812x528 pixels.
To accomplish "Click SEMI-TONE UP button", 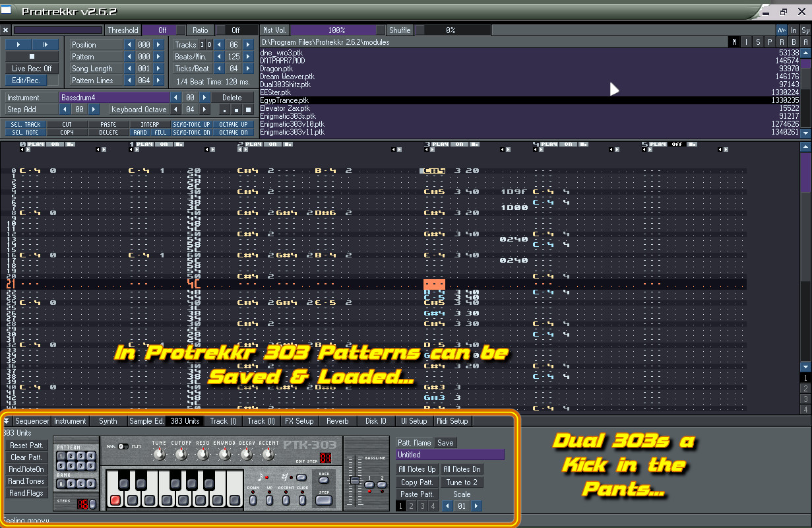I will [191, 124].
